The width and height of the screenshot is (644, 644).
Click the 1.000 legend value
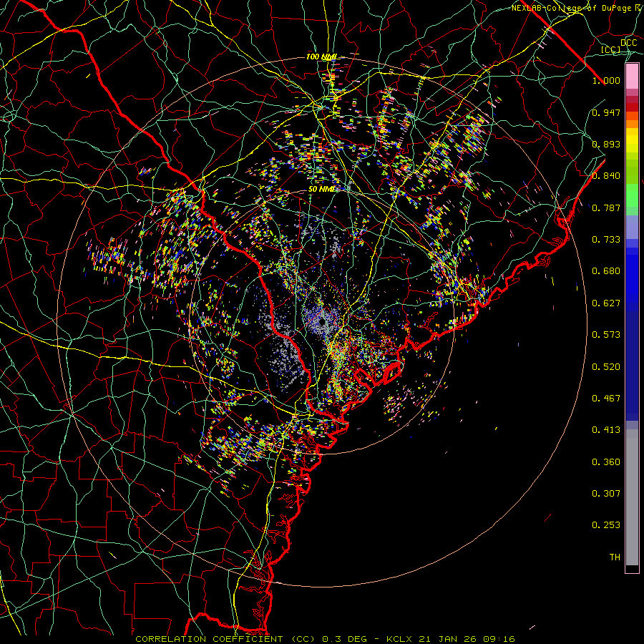(606, 80)
